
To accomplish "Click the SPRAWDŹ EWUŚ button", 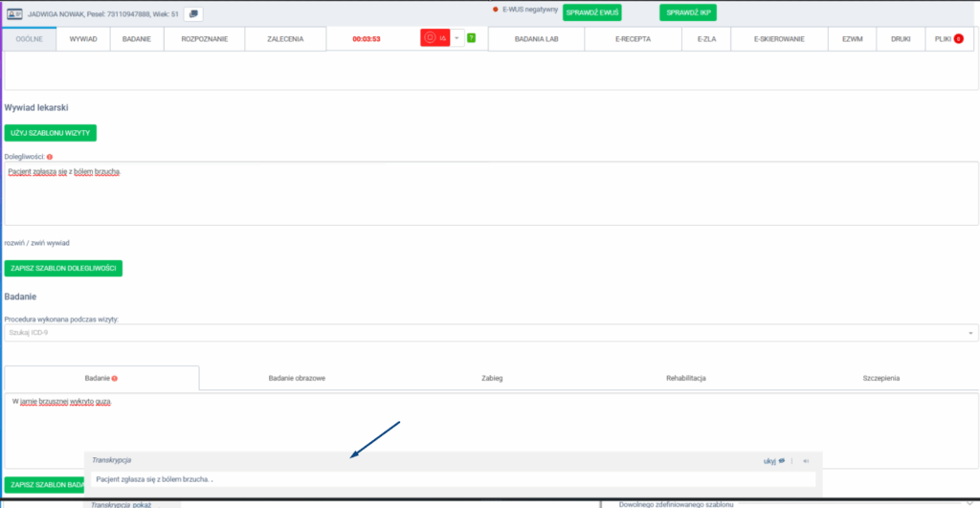I will coord(592,12).
